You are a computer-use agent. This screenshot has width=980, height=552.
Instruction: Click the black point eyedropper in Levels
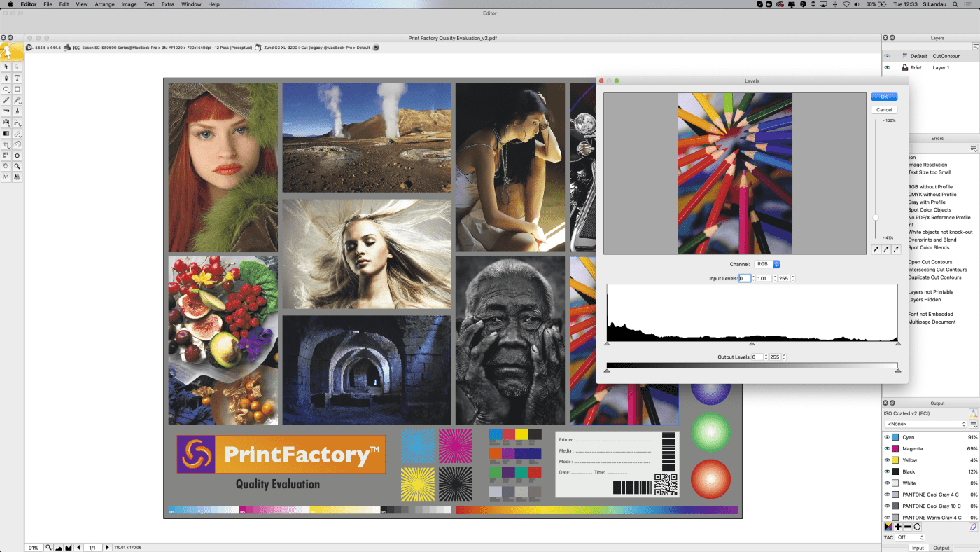876,249
